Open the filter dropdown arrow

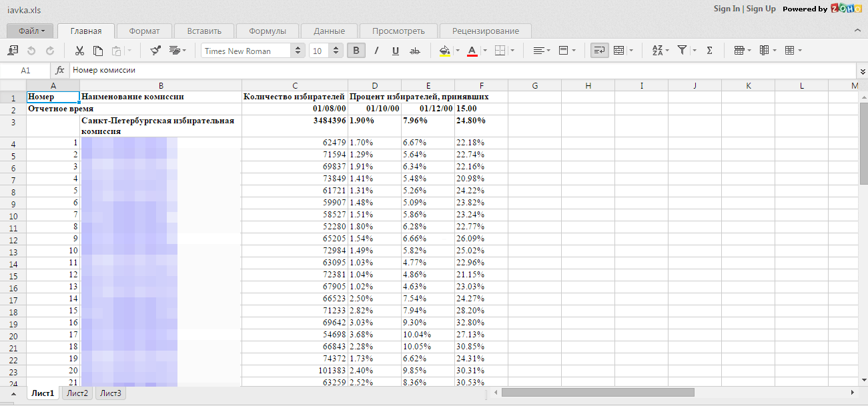click(694, 51)
